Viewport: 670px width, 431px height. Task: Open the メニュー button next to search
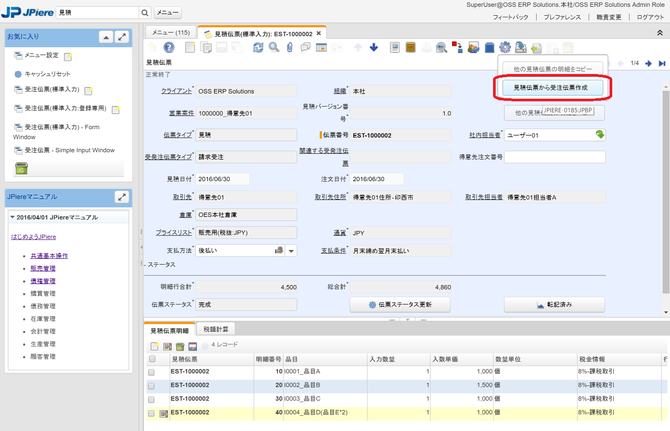coord(168,13)
